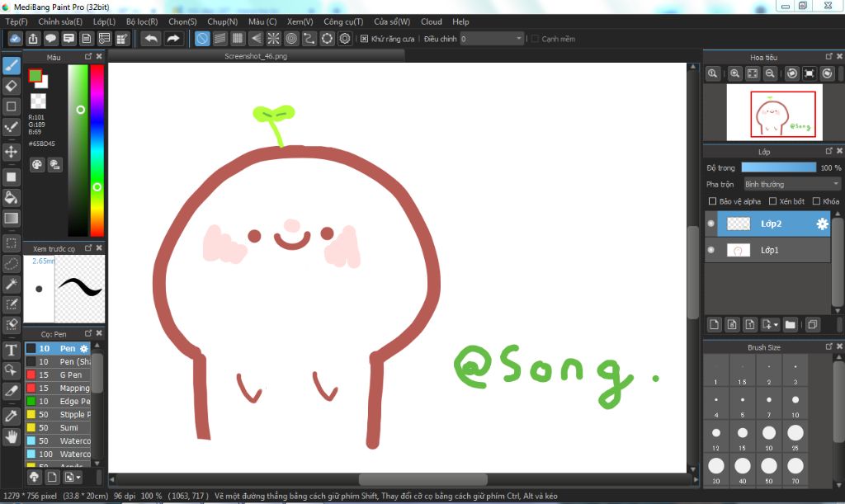Click the canvas vertical scrollbar
The width and height of the screenshot is (845, 504).
pos(693,272)
